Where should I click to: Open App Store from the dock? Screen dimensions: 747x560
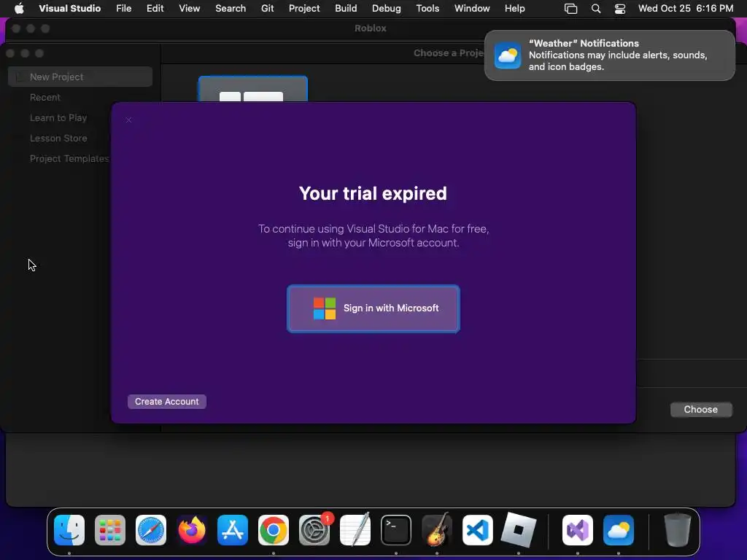tap(233, 530)
